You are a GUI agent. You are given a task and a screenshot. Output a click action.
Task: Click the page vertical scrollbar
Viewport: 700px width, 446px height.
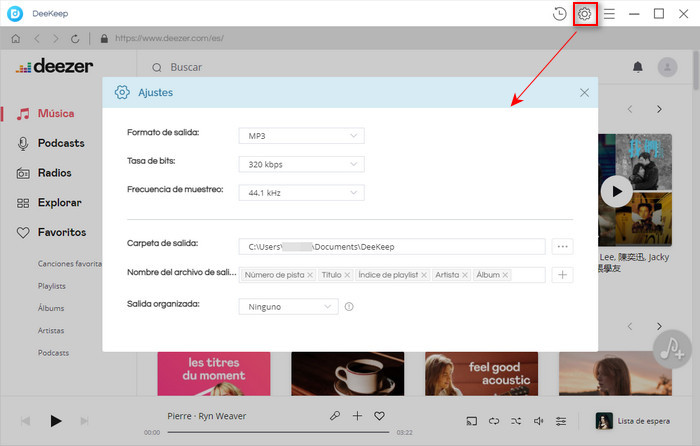pyautogui.click(x=696, y=71)
